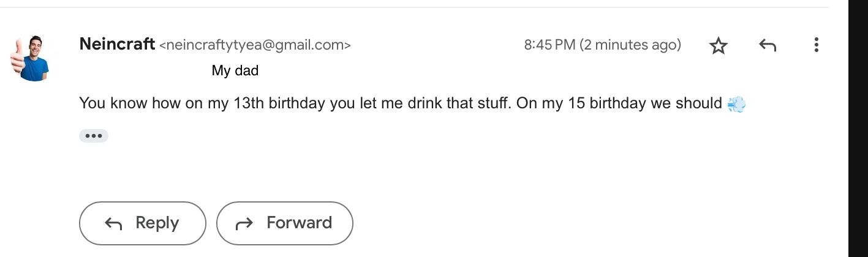Click the Forward button below the message

pyautogui.click(x=285, y=223)
